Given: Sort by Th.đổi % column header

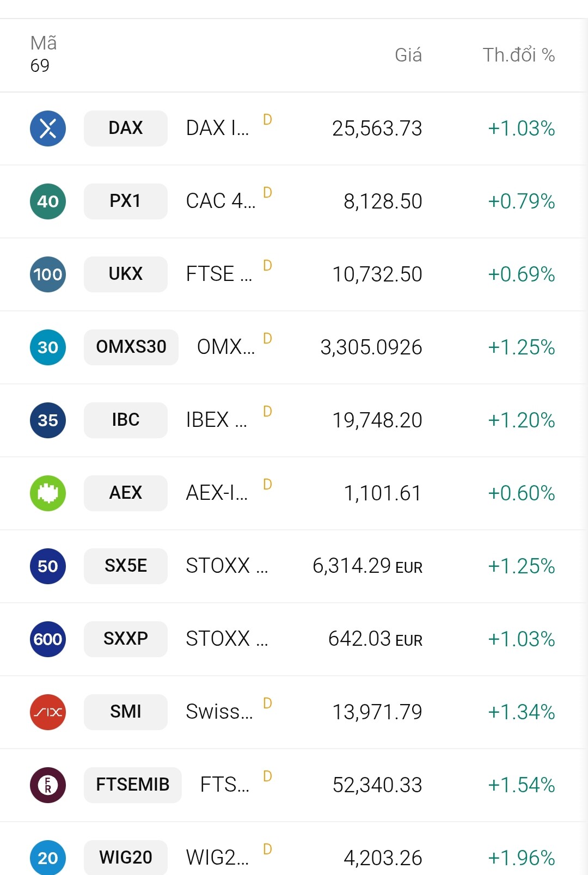Looking at the screenshot, I should pos(518,55).
